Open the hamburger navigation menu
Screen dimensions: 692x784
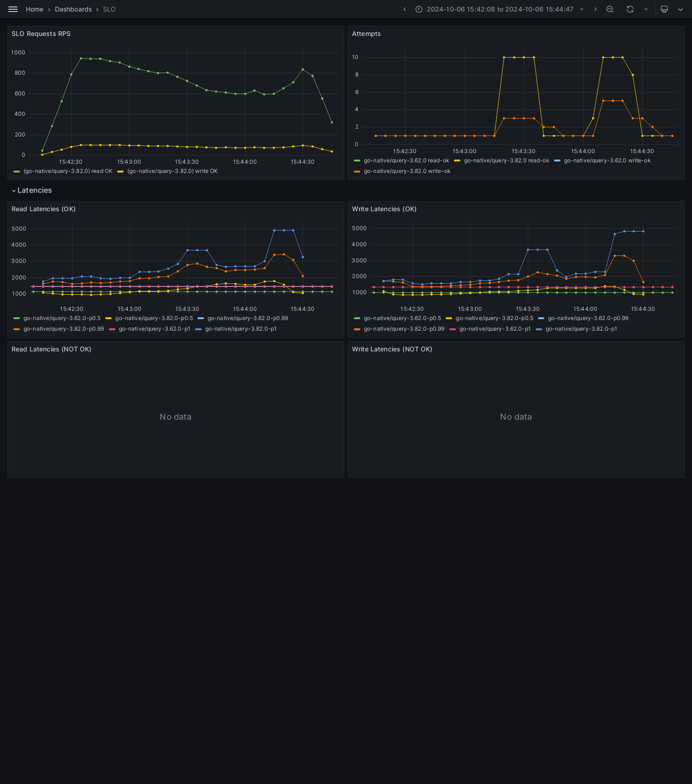(13, 9)
